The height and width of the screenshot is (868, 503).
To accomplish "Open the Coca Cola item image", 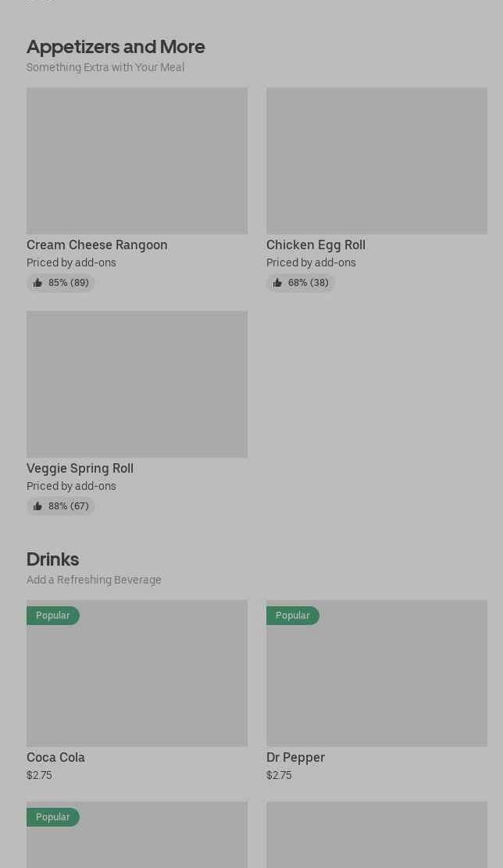I will [137, 680].
